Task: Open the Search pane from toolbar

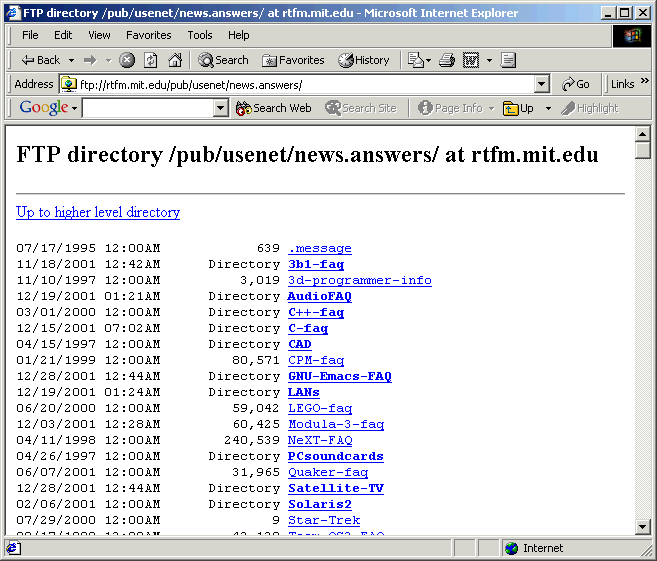Action: pyautogui.click(x=224, y=60)
